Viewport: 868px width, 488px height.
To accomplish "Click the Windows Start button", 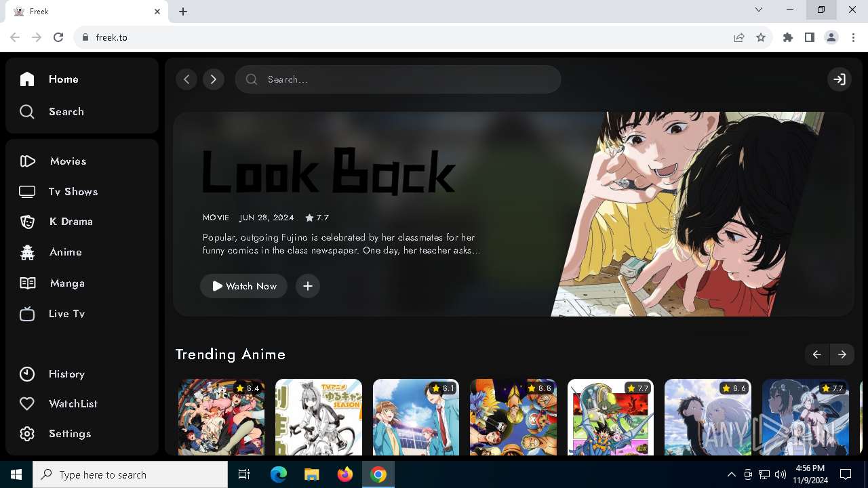I will (16, 474).
